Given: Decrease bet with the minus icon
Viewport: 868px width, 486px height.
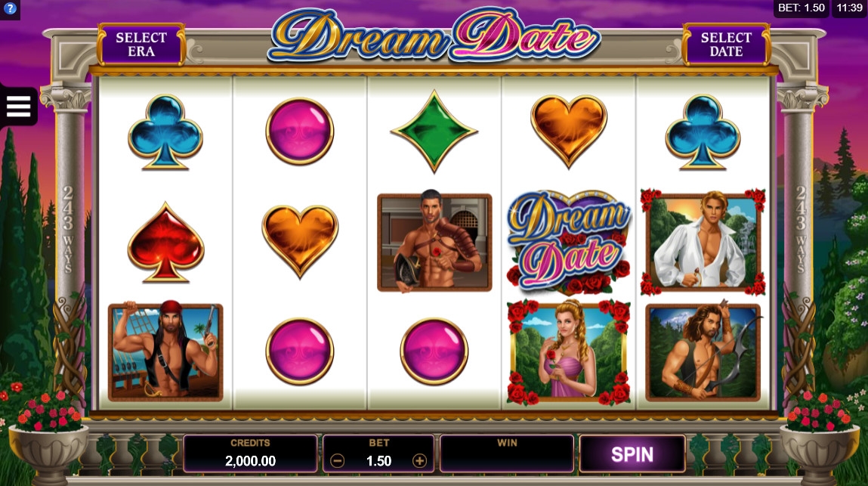Looking at the screenshot, I should click(337, 460).
